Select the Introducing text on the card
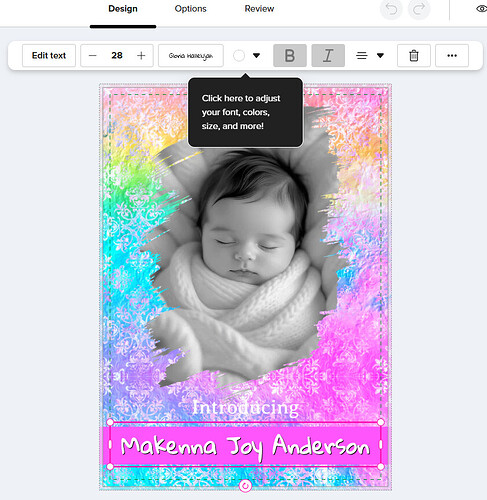The image size is (487, 500). tap(245, 408)
